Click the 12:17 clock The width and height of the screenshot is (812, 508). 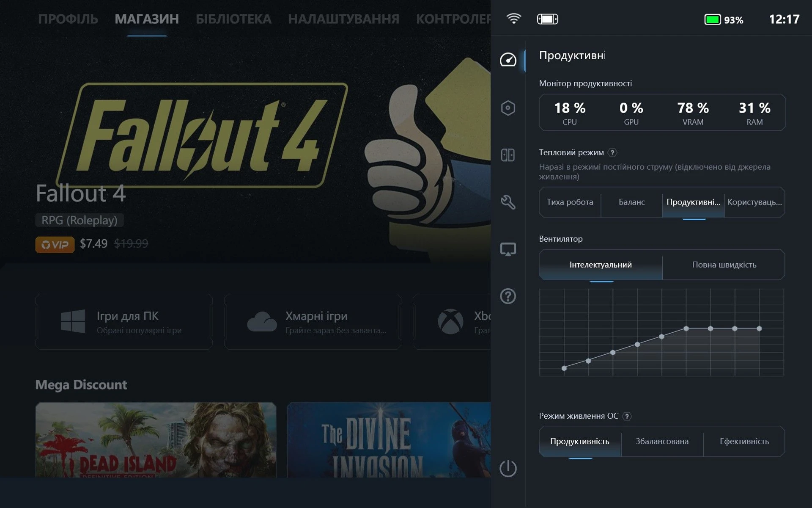click(x=784, y=19)
